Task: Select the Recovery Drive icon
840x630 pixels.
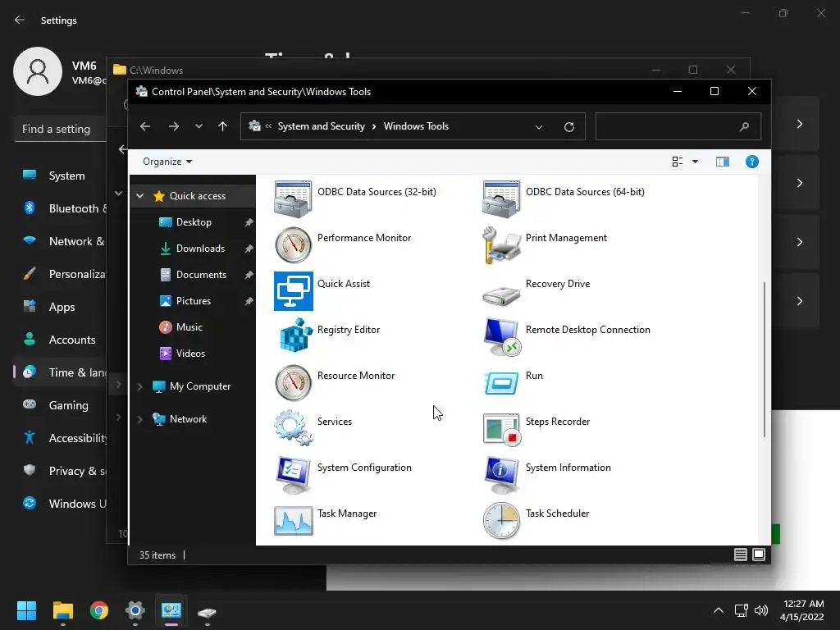Action: click(x=501, y=295)
